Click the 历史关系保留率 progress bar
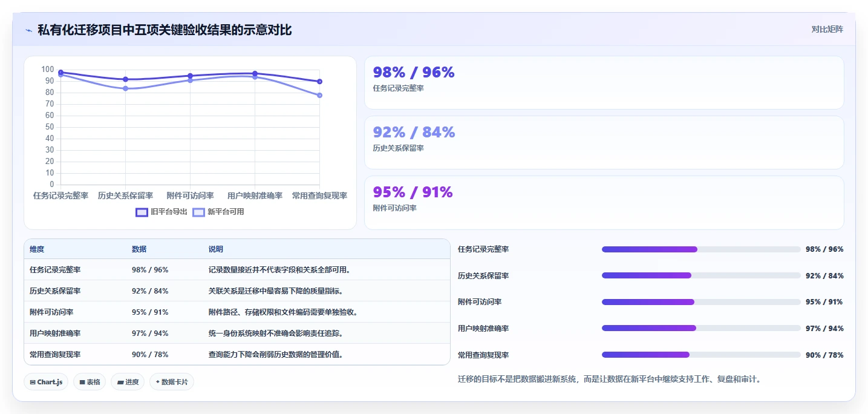 pyautogui.click(x=701, y=275)
